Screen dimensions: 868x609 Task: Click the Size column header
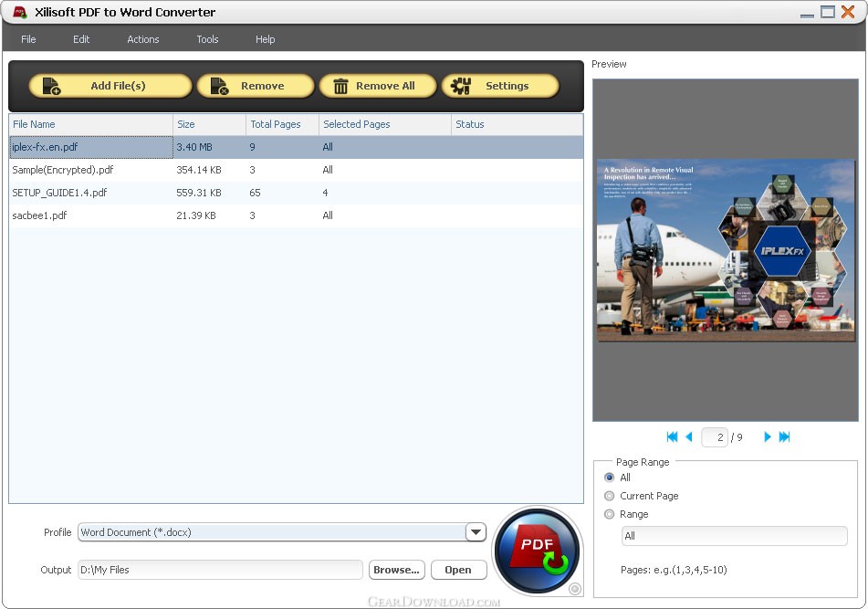(209, 124)
